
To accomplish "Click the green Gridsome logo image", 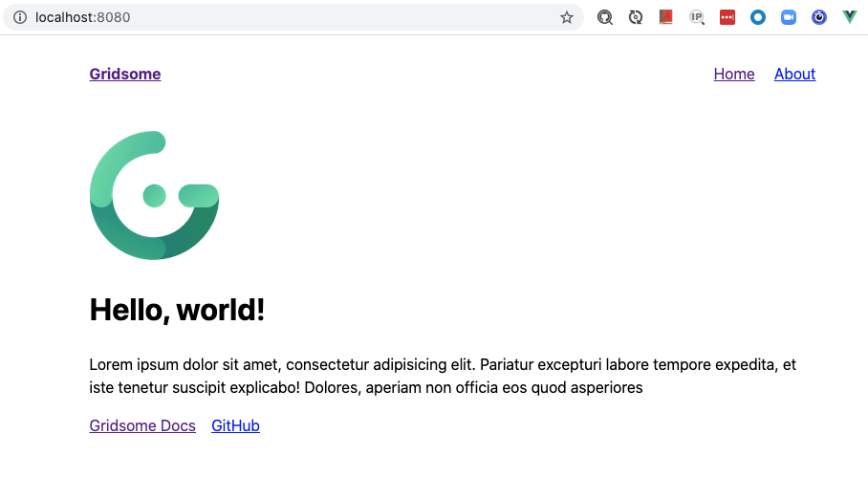I will (x=155, y=196).
